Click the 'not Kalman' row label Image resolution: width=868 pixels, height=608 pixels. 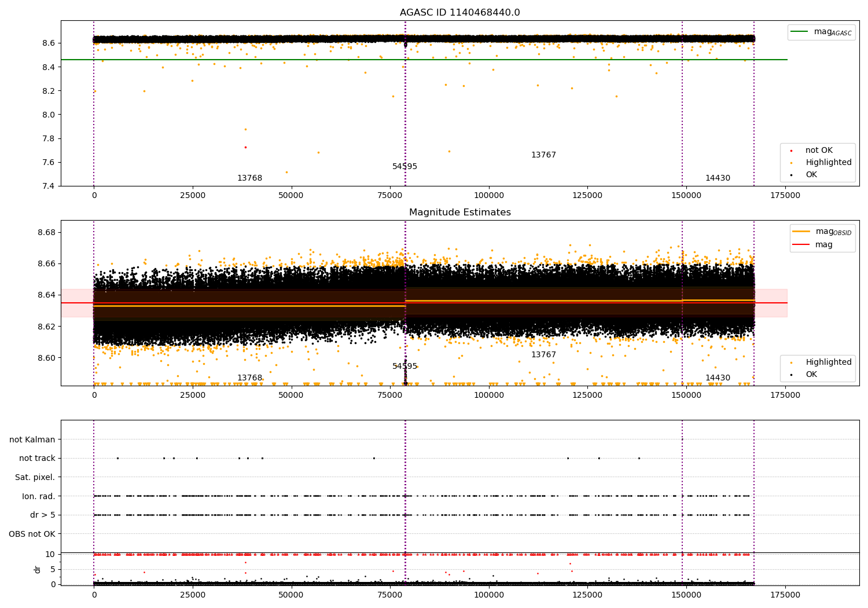tap(32, 440)
